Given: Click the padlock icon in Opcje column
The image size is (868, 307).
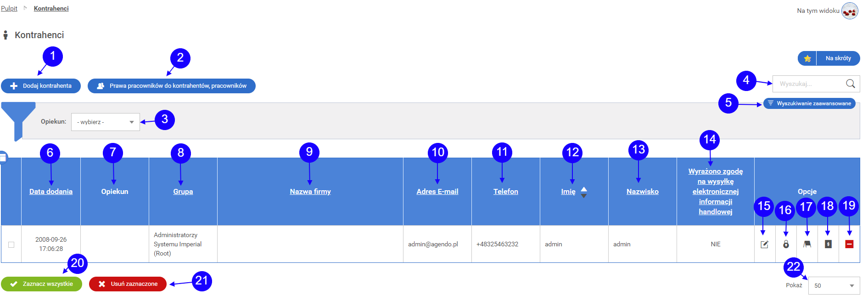Looking at the screenshot, I should (786, 244).
